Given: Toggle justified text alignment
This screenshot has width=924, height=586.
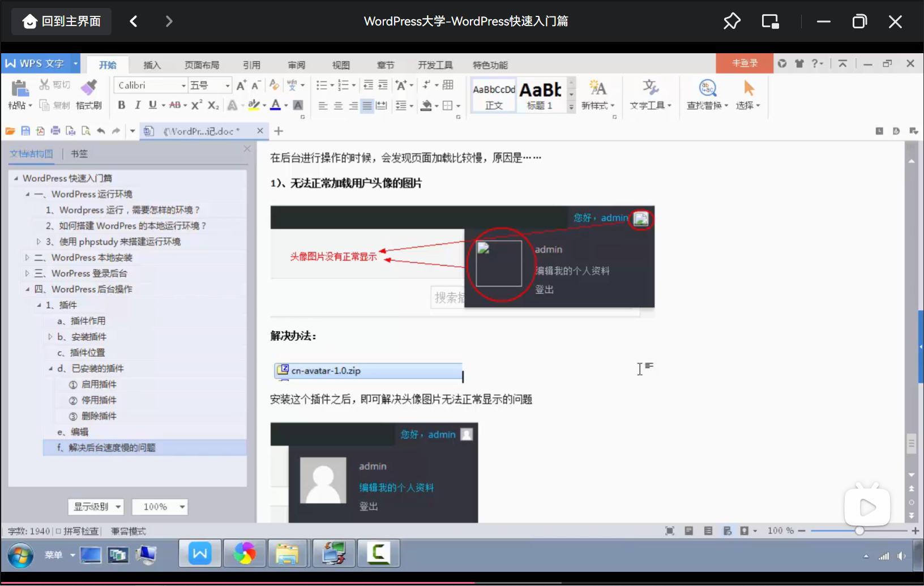Looking at the screenshot, I should [x=367, y=105].
